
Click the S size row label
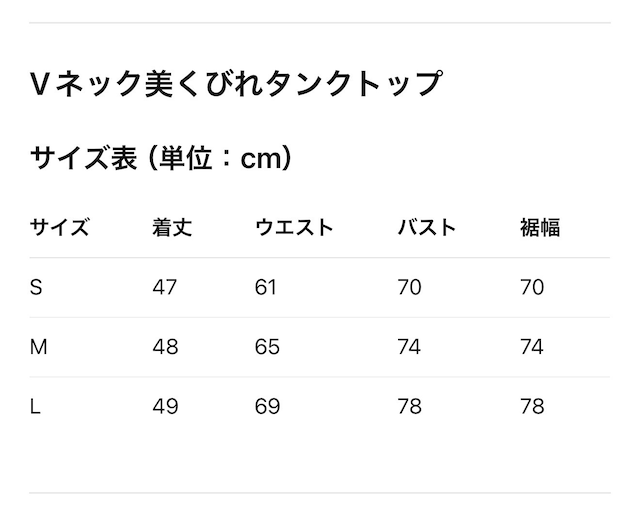point(37,288)
